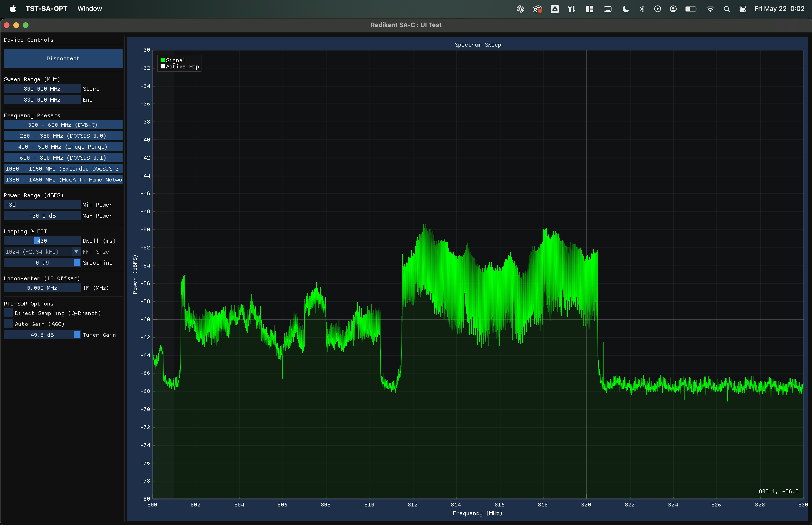Click the Dwell (ms) slider
The image size is (812, 525).
pyautogui.click(x=42, y=241)
